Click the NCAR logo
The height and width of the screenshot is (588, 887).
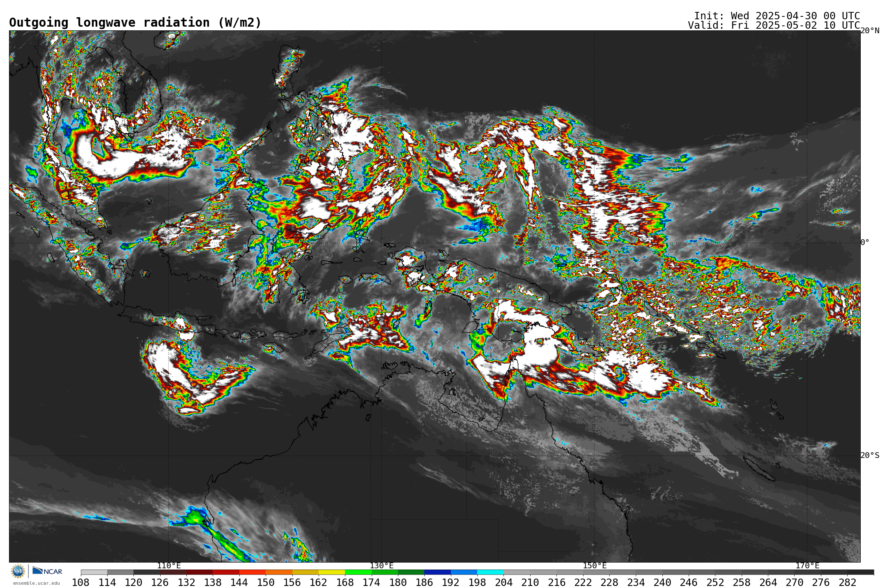click(47, 571)
